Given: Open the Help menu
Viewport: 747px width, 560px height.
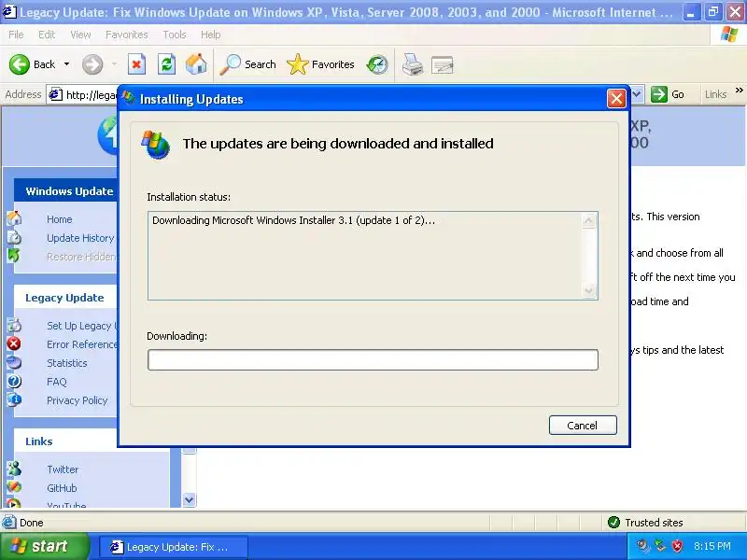Looking at the screenshot, I should point(211,35).
